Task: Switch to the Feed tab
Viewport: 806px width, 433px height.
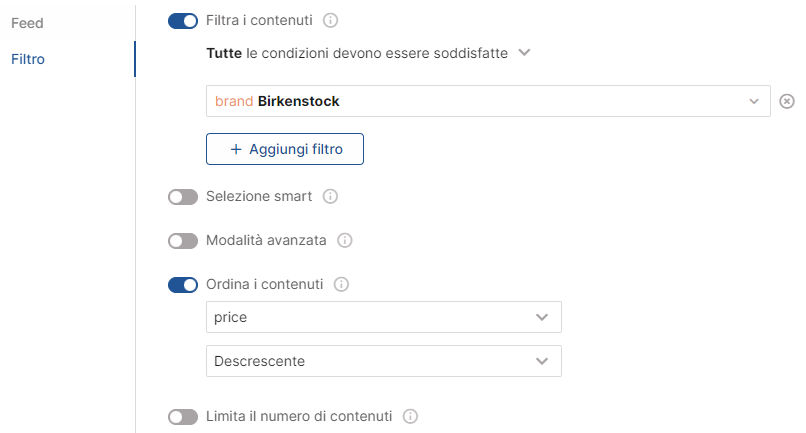Action: [x=27, y=22]
